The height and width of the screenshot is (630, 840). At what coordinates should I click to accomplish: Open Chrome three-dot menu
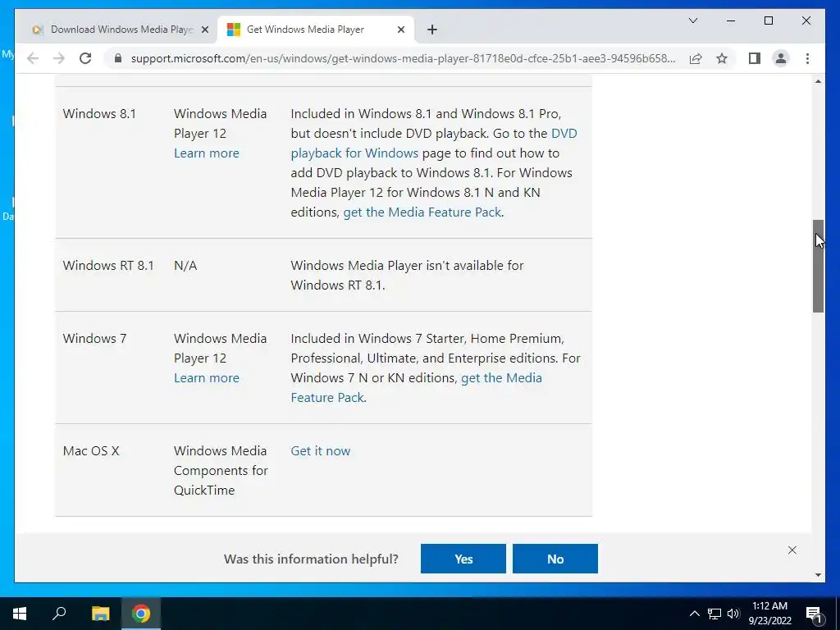[807, 58]
